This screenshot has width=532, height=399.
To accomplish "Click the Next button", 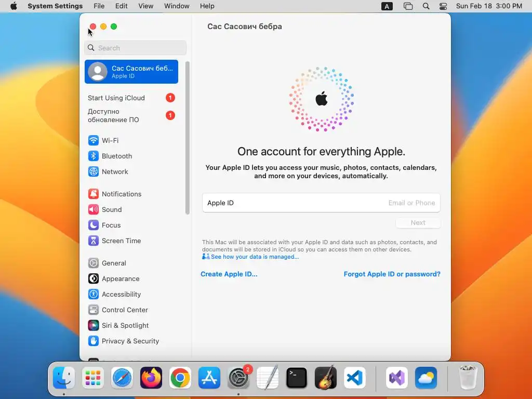I will click(x=418, y=222).
